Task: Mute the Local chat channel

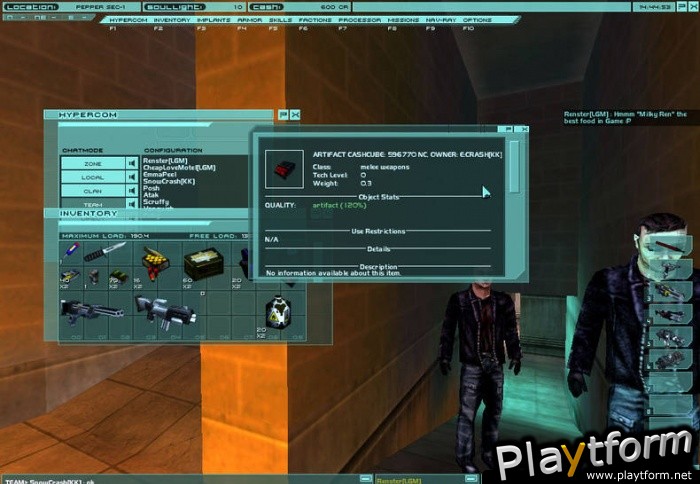Action: click(132, 177)
